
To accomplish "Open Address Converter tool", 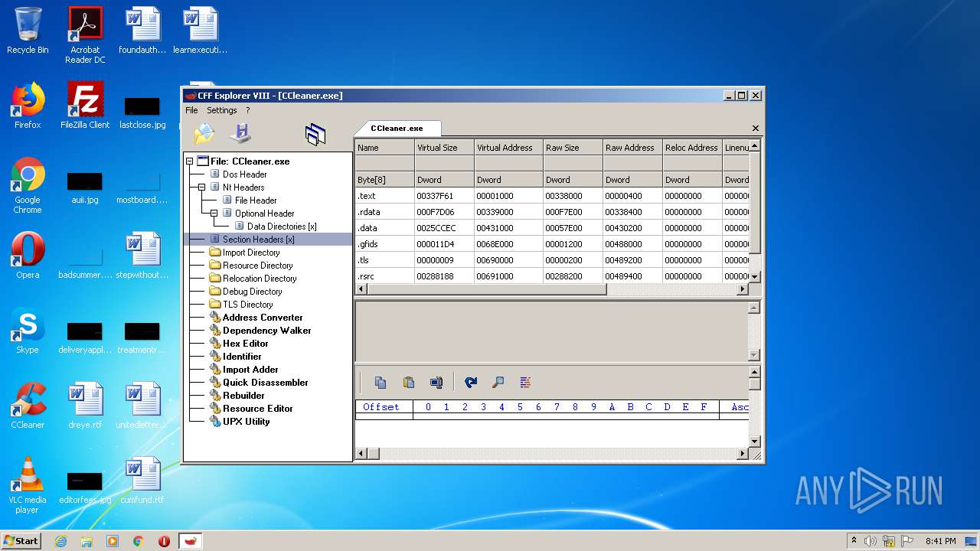I will coord(263,318).
